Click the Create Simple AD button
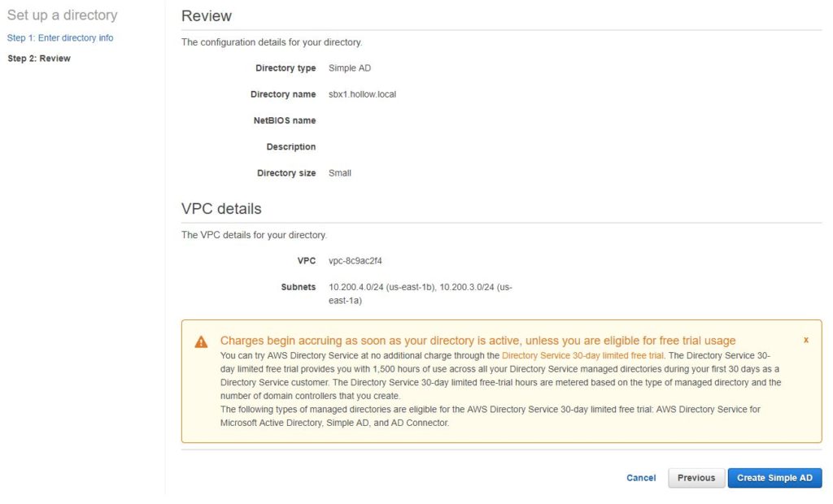This screenshot has width=833, height=504. pos(774,478)
